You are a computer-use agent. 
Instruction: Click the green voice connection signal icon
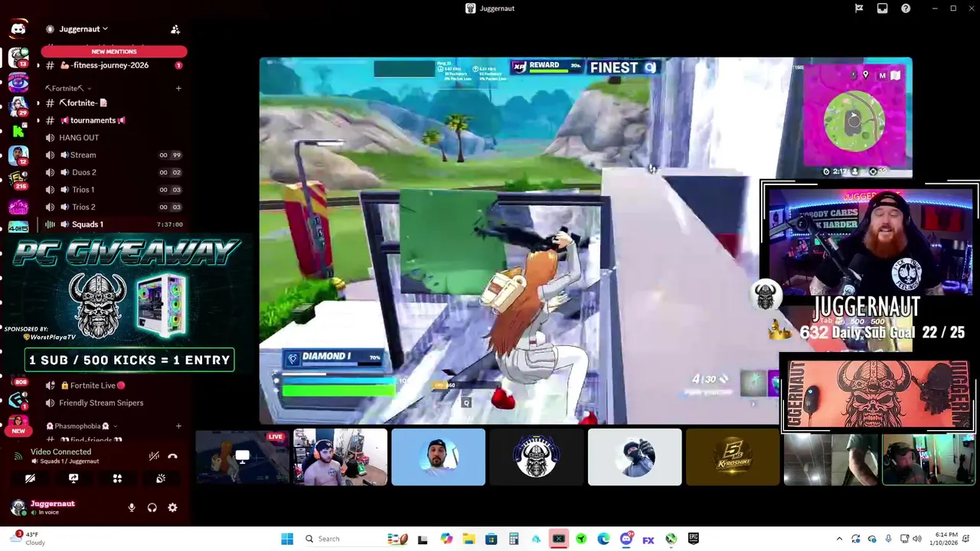point(18,456)
